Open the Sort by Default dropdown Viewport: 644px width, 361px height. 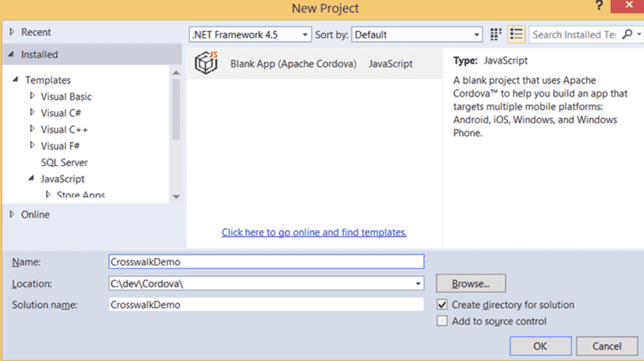pyautogui.click(x=417, y=34)
